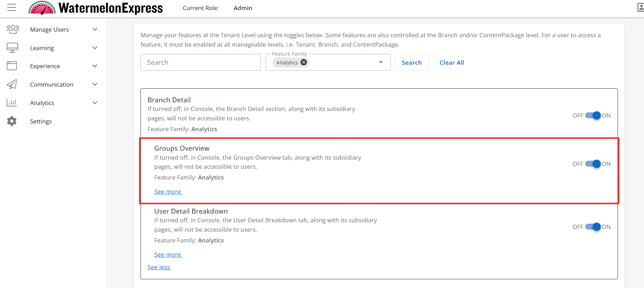Expand the Communication menu chevron
The width and height of the screenshot is (644, 288).
pos(95,85)
